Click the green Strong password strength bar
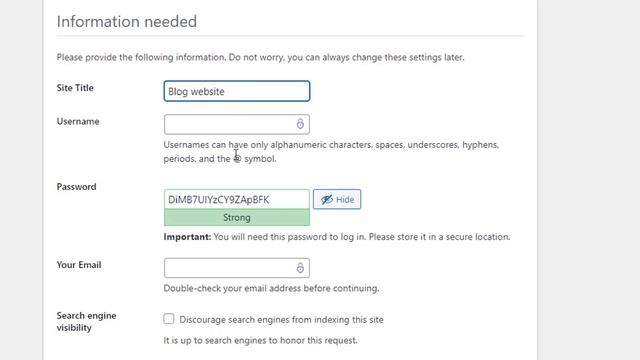The height and width of the screenshot is (360, 640). pyautogui.click(x=237, y=218)
